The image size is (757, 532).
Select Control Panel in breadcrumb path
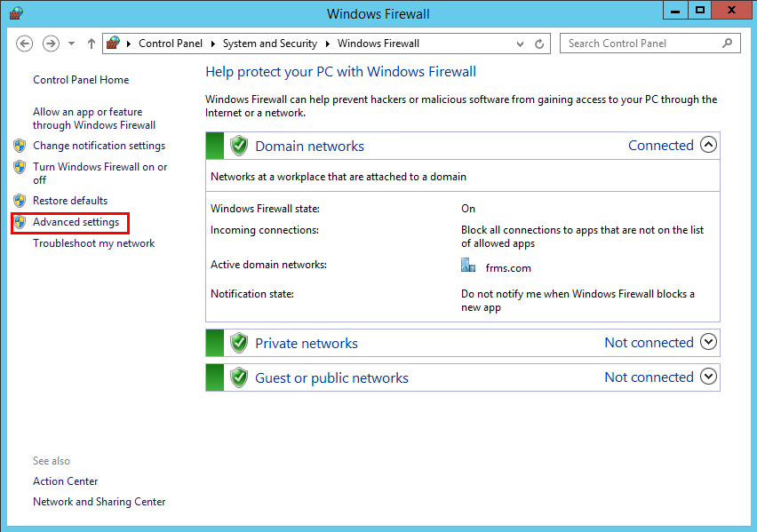(x=171, y=44)
